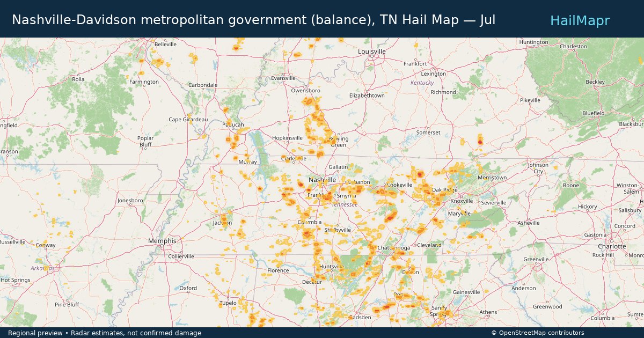Click the Gainesville city label

pyautogui.click(x=466, y=292)
